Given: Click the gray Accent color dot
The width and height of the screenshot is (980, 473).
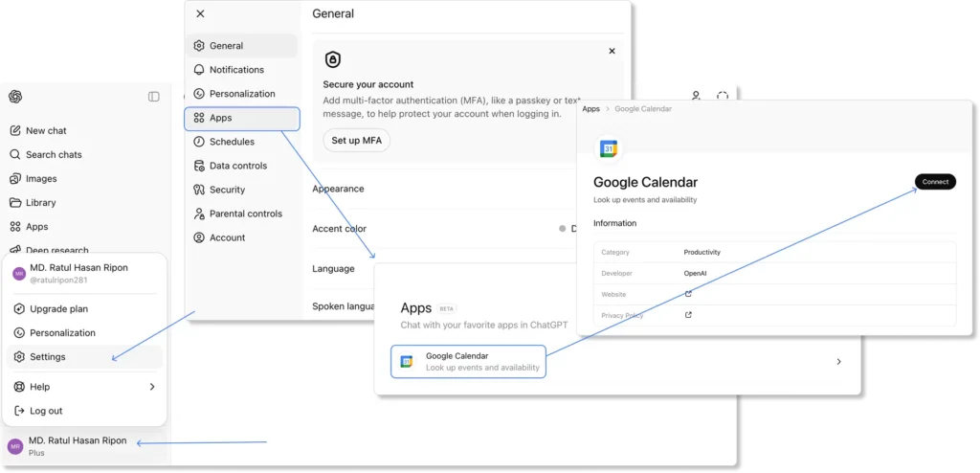Looking at the screenshot, I should (563, 229).
